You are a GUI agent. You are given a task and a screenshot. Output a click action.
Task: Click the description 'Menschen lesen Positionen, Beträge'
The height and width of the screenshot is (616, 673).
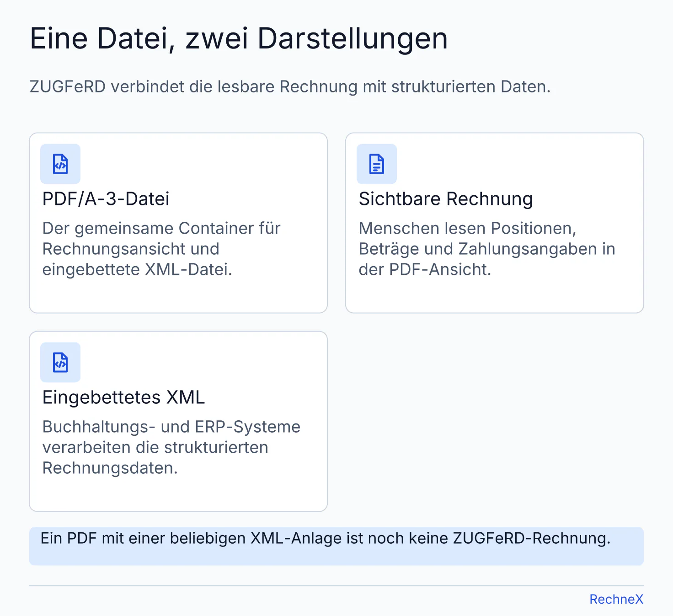click(x=487, y=249)
